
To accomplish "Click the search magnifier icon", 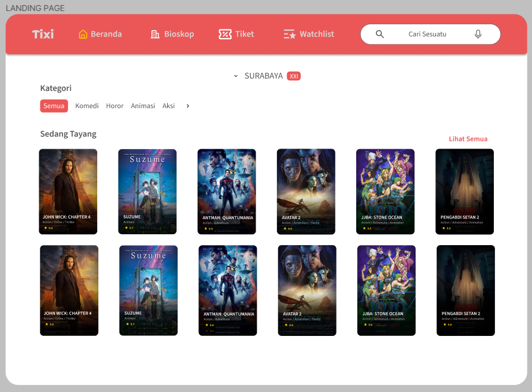I will (380, 34).
